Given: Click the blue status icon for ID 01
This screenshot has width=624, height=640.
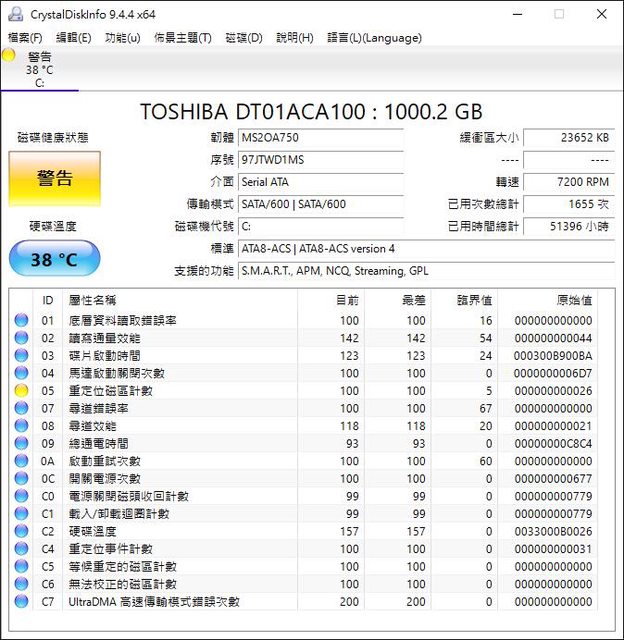Looking at the screenshot, I should pyautogui.click(x=21, y=321).
